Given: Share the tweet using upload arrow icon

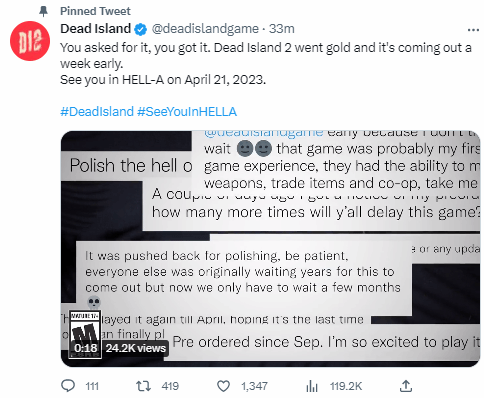Looking at the screenshot, I should point(406,386).
